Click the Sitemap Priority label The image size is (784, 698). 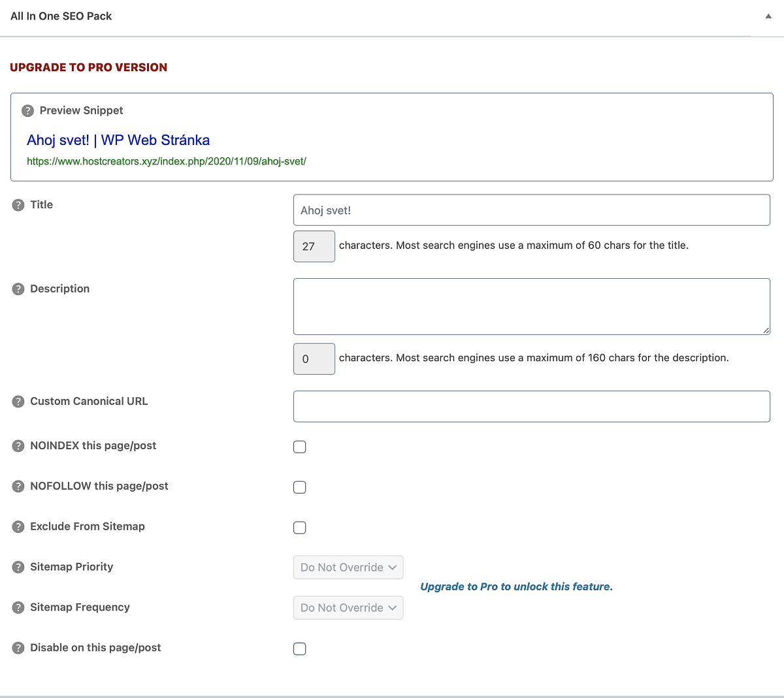click(x=72, y=567)
